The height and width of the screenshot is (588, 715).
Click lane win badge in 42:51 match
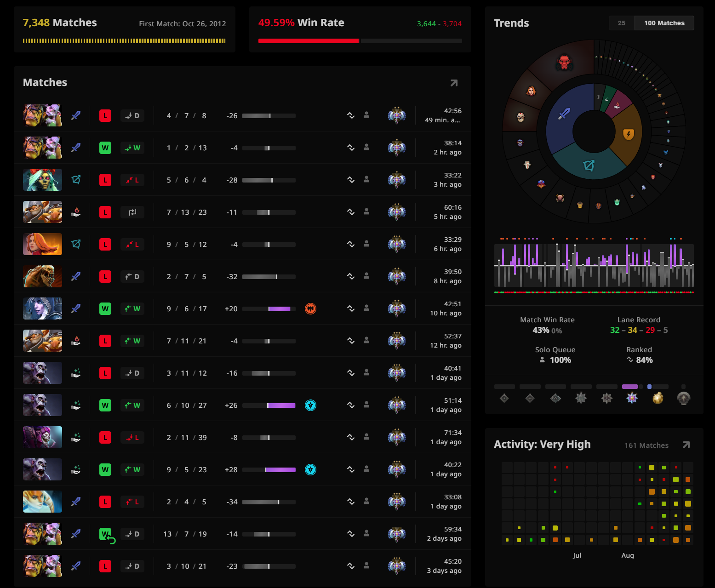132,308
